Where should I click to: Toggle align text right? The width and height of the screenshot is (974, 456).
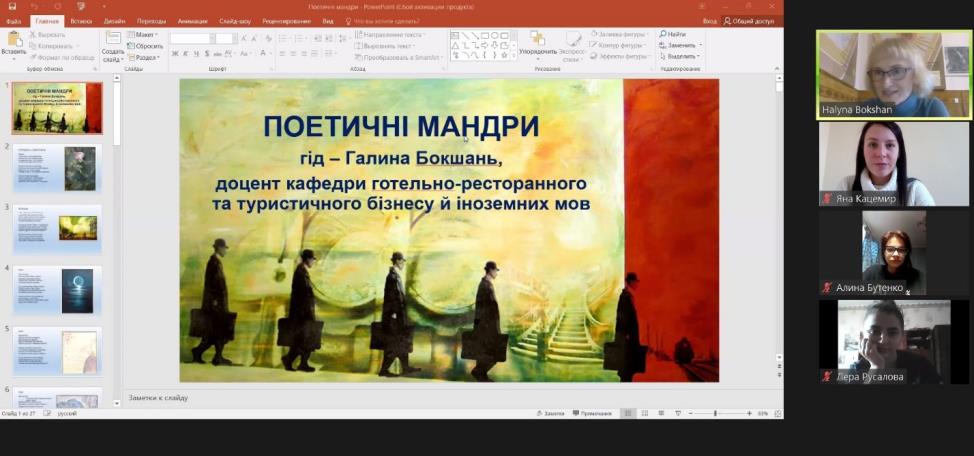(x=304, y=54)
